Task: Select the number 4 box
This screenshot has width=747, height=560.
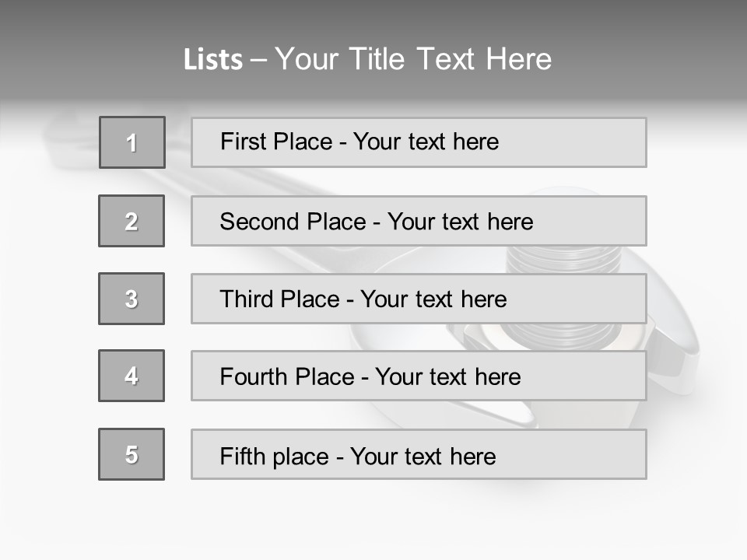Action: [x=132, y=376]
